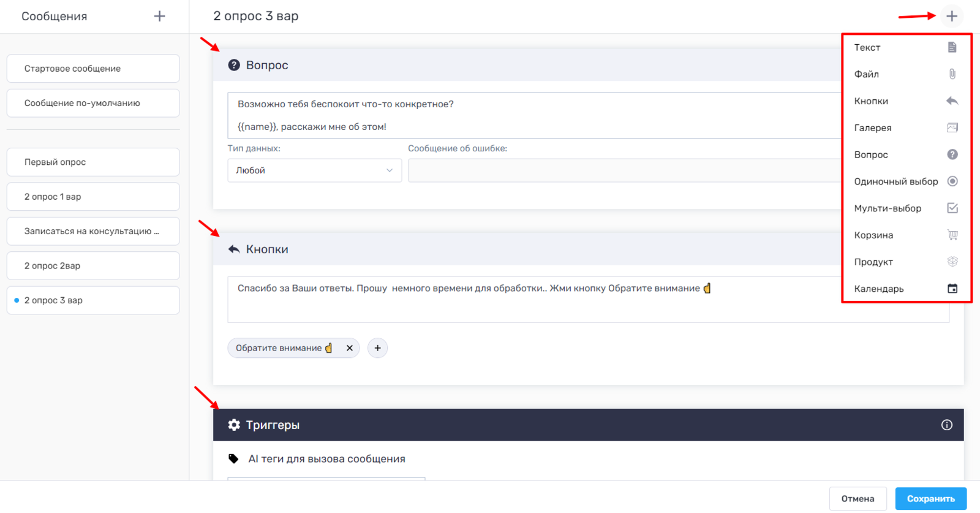Click the info icon in Триггеры header
Image resolution: width=980 pixels, height=513 pixels.
pos(946,425)
